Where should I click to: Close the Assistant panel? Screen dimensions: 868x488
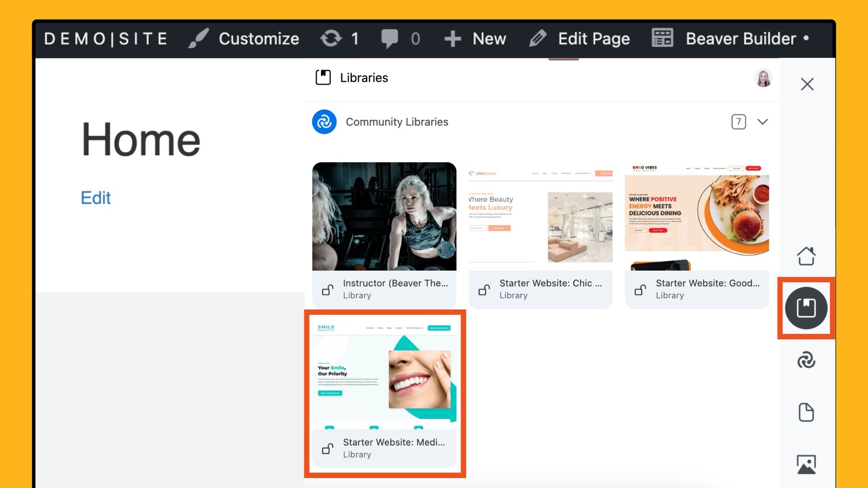coord(807,84)
